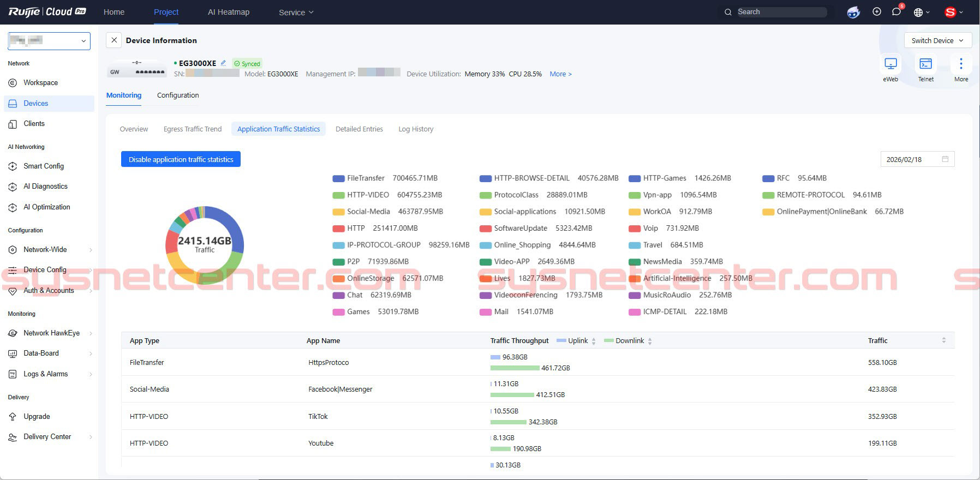Viewport: 980px width, 480px height.
Task: Close Device Information with the X icon
Action: click(x=113, y=40)
